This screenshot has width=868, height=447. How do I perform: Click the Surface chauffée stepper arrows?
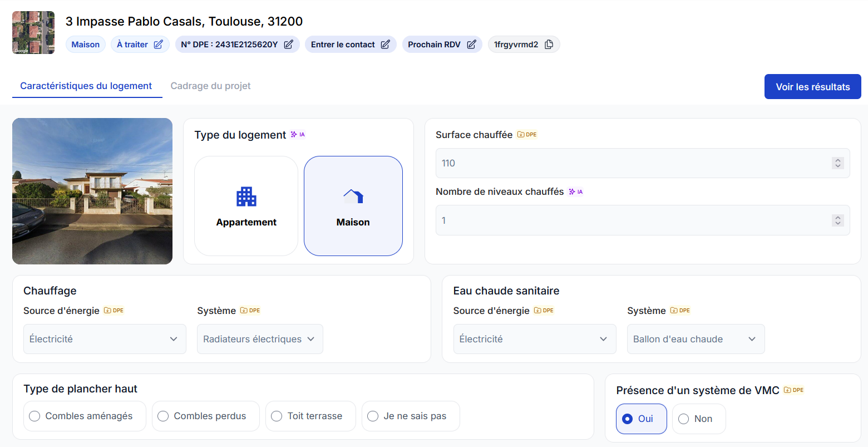(838, 163)
